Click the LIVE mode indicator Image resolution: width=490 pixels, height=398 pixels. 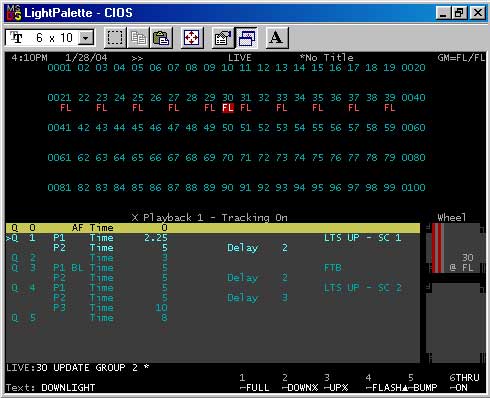click(240, 58)
